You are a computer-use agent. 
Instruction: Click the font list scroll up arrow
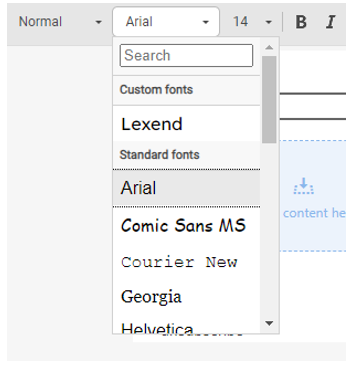269,47
